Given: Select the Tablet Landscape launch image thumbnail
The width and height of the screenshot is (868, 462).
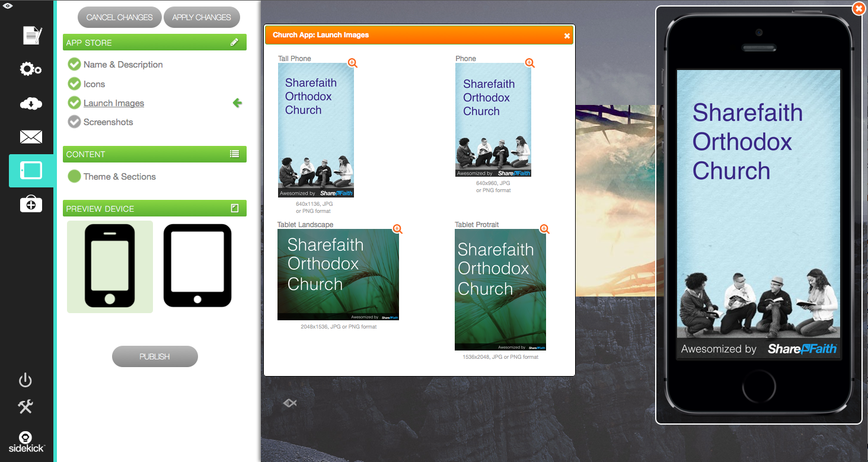Looking at the screenshot, I should click(x=338, y=275).
